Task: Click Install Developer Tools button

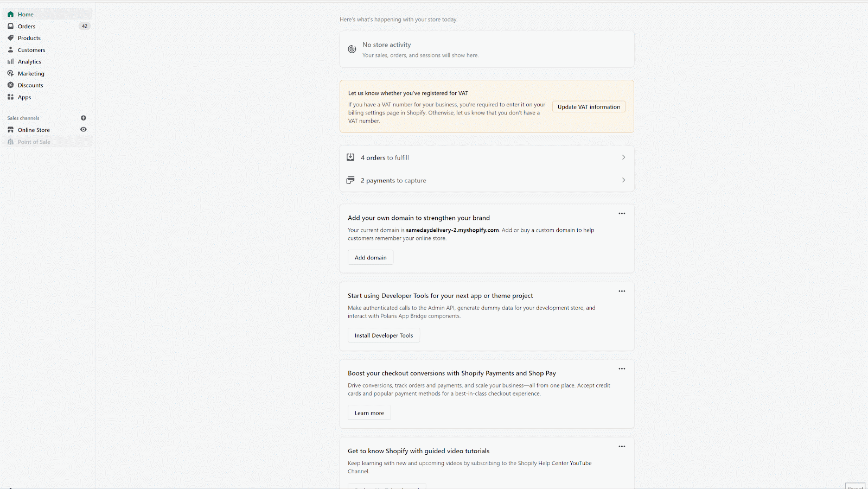Action: click(384, 335)
